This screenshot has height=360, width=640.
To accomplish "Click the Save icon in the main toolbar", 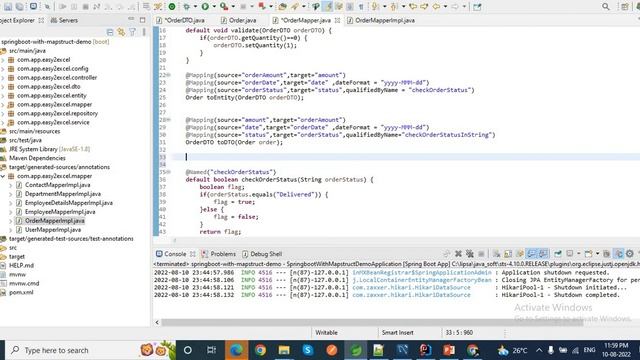I will point(8,7).
